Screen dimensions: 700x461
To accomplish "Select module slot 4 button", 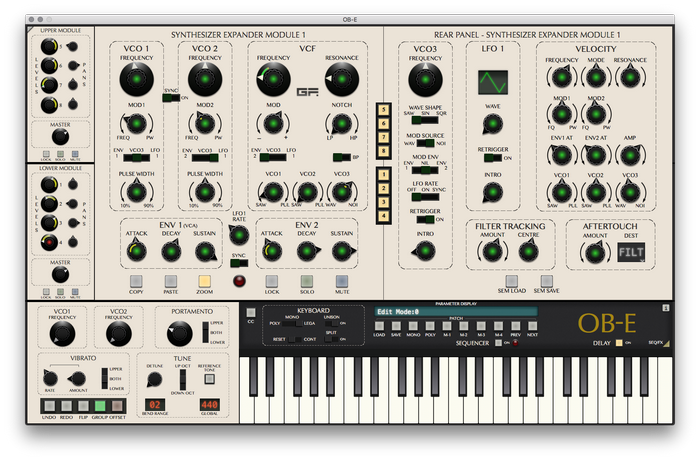I will pos(383,216).
